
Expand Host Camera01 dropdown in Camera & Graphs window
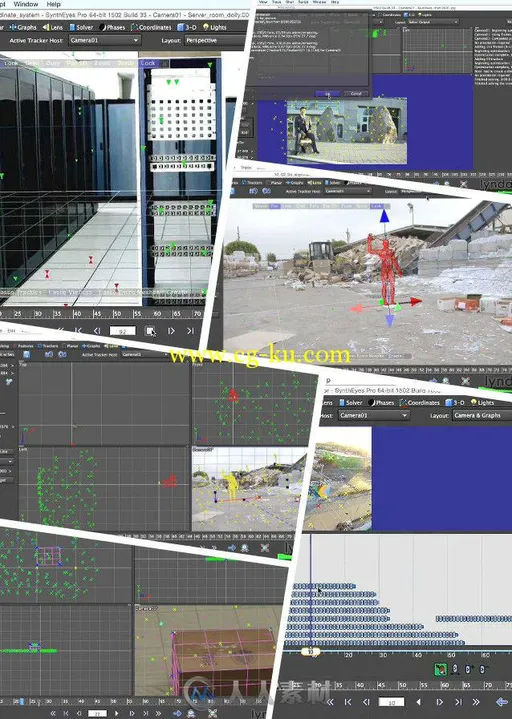(x=373, y=415)
